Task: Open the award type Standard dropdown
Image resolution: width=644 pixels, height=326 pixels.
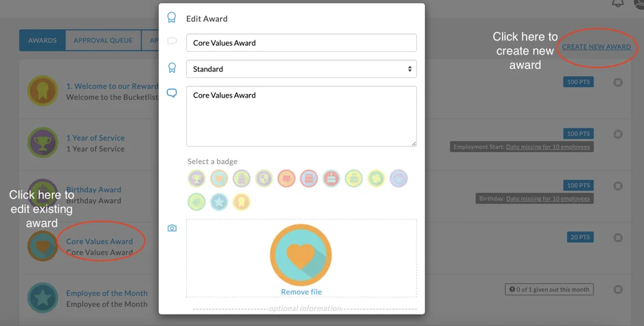Action: click(x=301, y=69)
